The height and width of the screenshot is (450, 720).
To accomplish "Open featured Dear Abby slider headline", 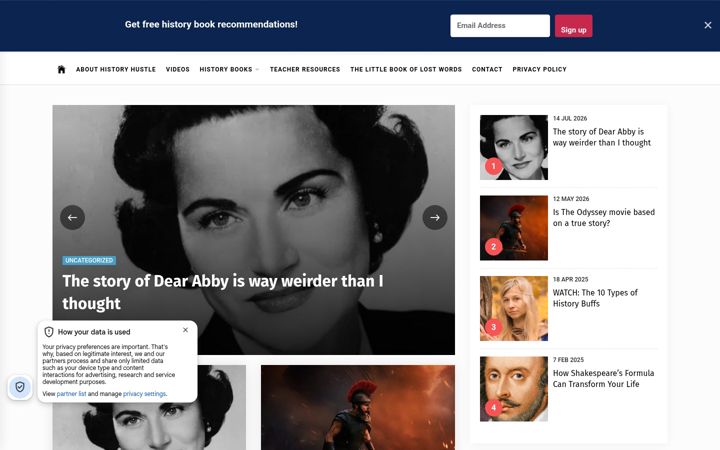I will (x=223, y=292).
